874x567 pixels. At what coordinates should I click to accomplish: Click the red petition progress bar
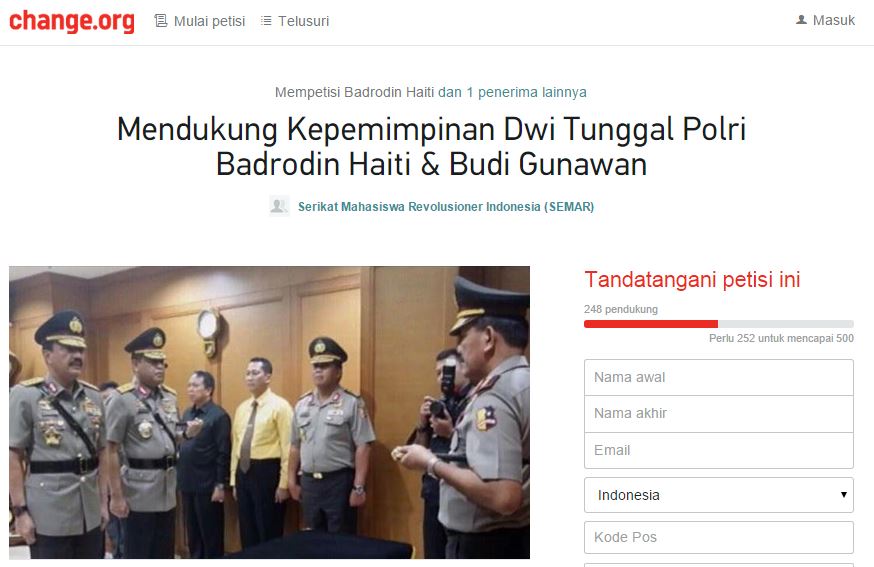tap(650, 324)
